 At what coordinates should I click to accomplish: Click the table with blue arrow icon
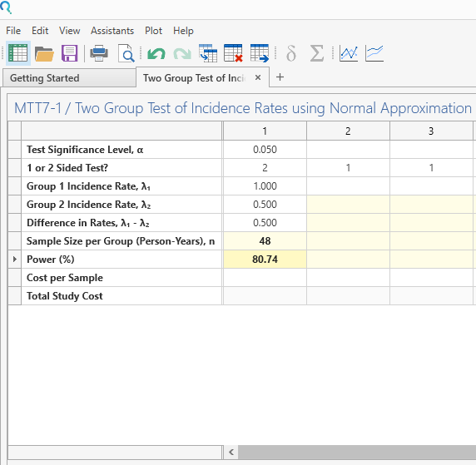click(260, 53)
